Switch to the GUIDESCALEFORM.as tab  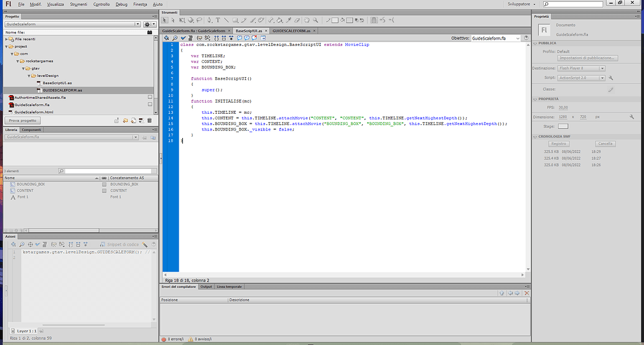click(292, 30)
